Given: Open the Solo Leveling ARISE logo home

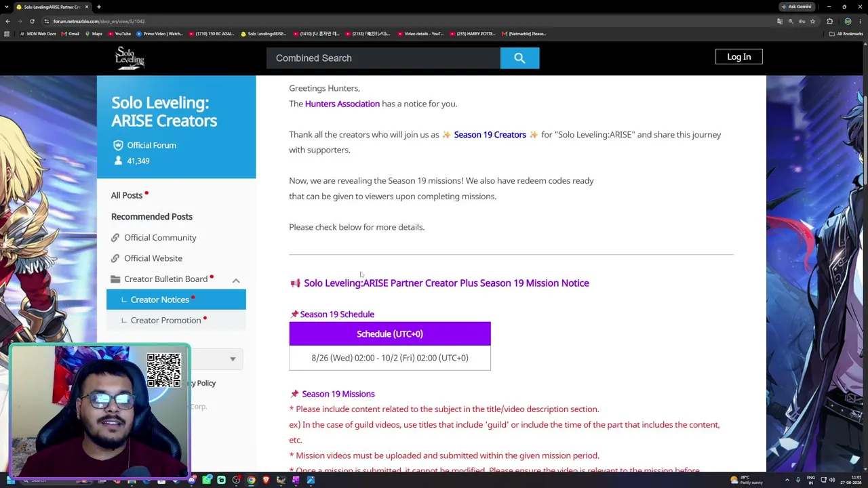Looking at the screenshot, I should (x=130, y=58).
